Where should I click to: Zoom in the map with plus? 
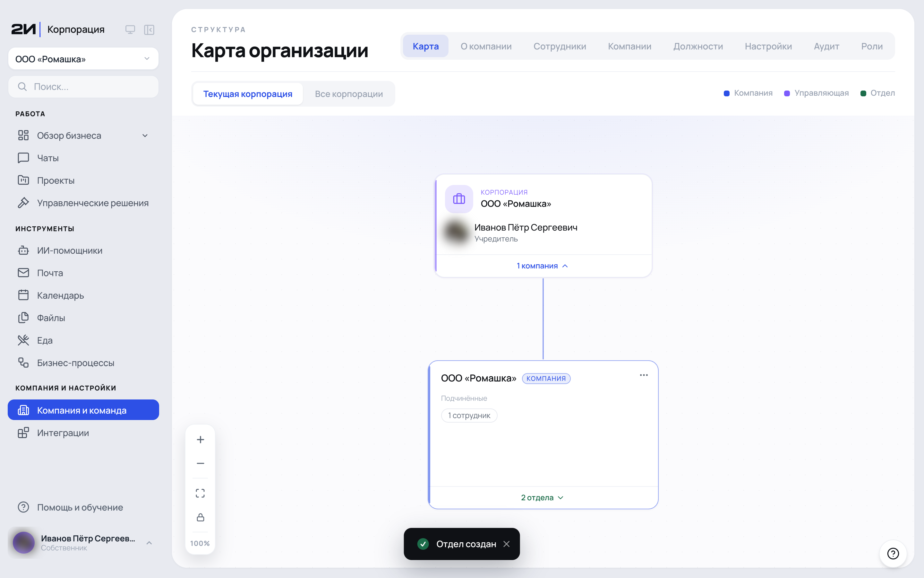click(x=200, y=440)
